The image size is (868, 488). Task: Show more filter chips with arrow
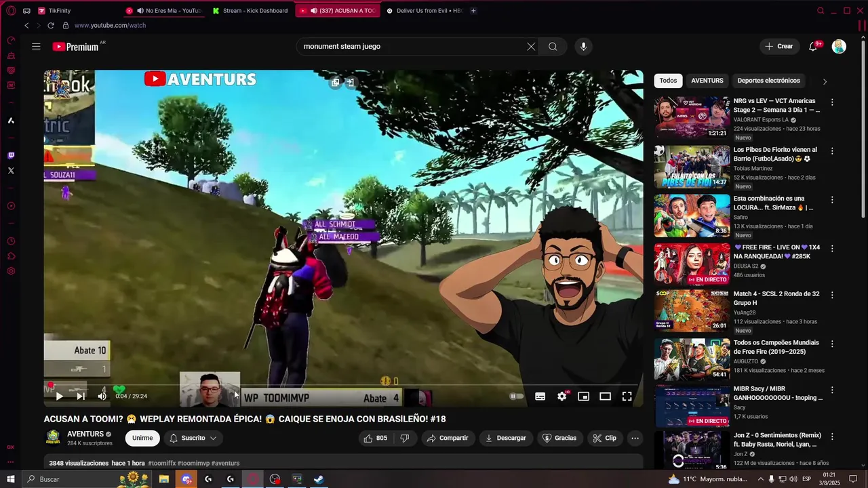point(825,81)
